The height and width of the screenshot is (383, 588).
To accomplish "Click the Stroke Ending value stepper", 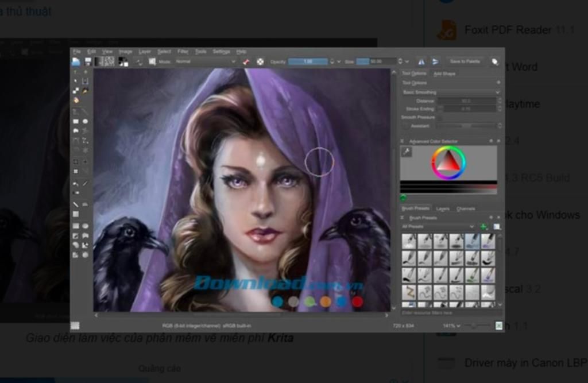I will (x=499, y=109).
